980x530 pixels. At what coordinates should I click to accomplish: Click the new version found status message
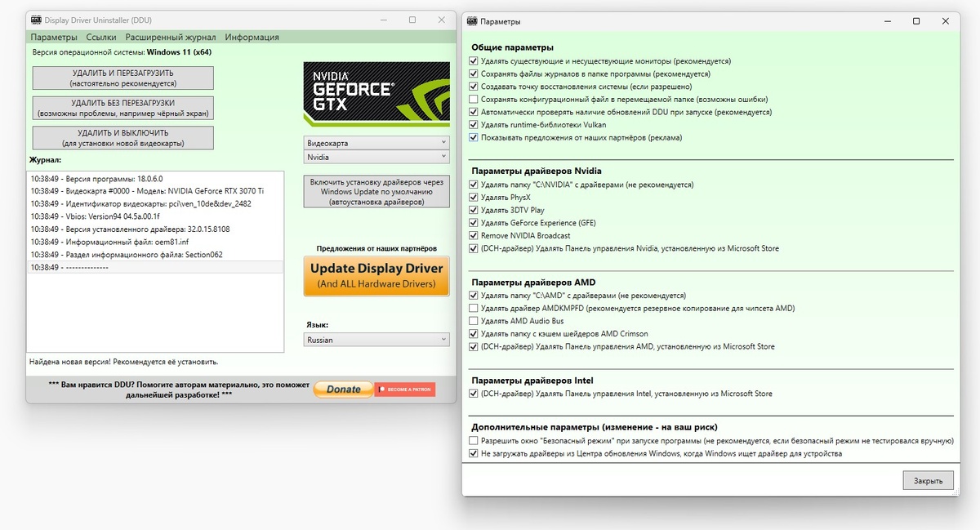click(123, 361)
